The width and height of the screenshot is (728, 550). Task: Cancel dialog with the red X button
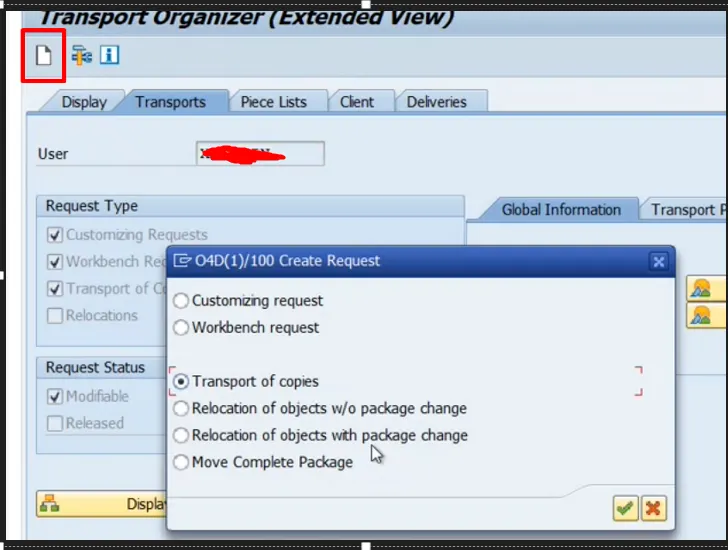653,508
